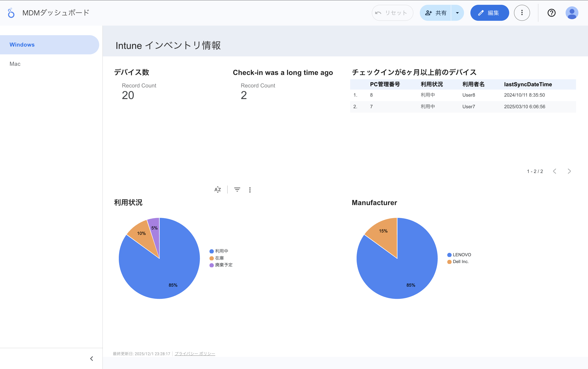This screenshot has height=369, width=588.
Task: Collapse the left navigation panel
Action: click(92, 359)
